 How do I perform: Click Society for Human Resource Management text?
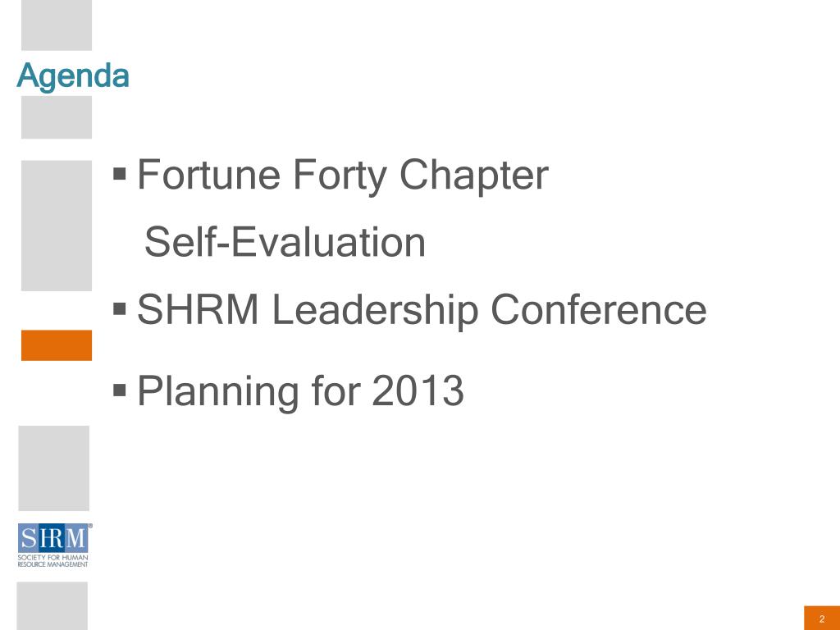click(x=52, y=561)
